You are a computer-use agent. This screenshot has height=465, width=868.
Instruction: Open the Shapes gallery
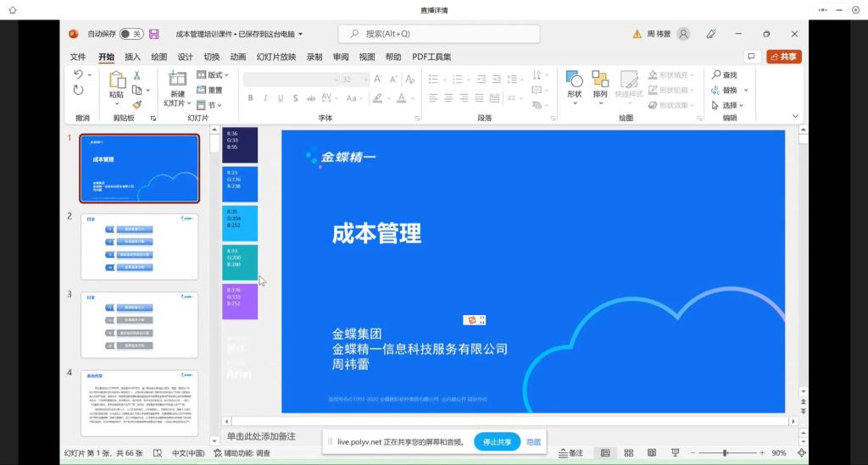(x=574, y=84)
